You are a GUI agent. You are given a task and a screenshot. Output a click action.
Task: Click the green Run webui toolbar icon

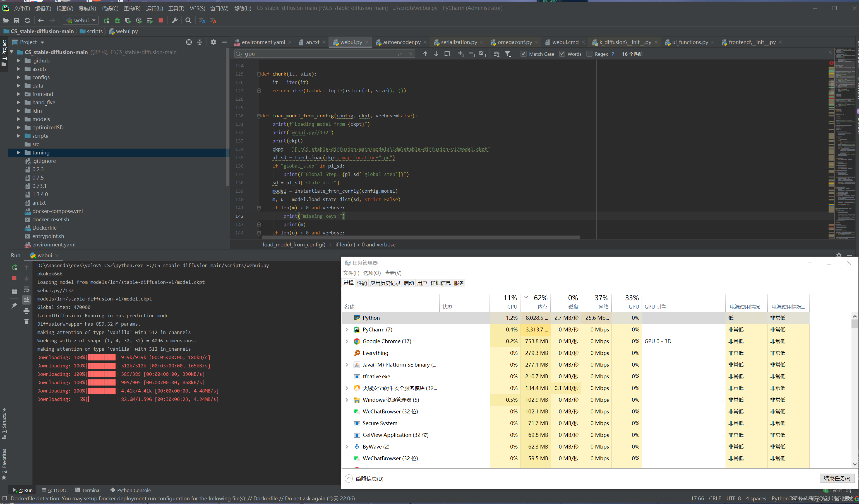[106, 20]
